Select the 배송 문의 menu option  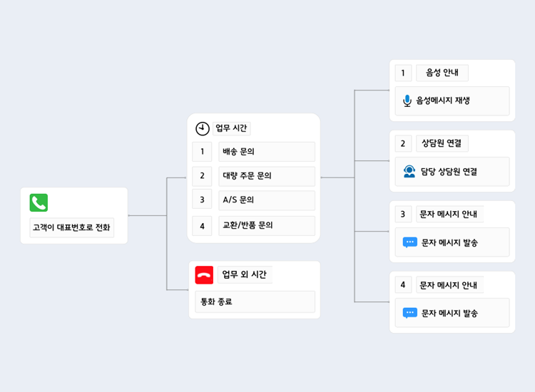coord(267,152)
